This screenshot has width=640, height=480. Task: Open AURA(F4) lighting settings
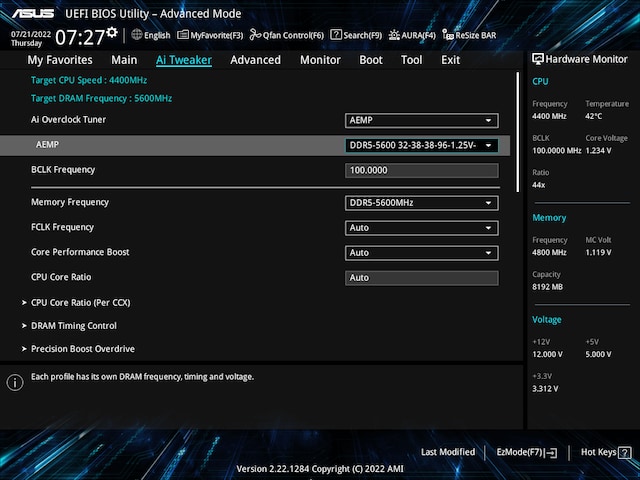(413, 35)
